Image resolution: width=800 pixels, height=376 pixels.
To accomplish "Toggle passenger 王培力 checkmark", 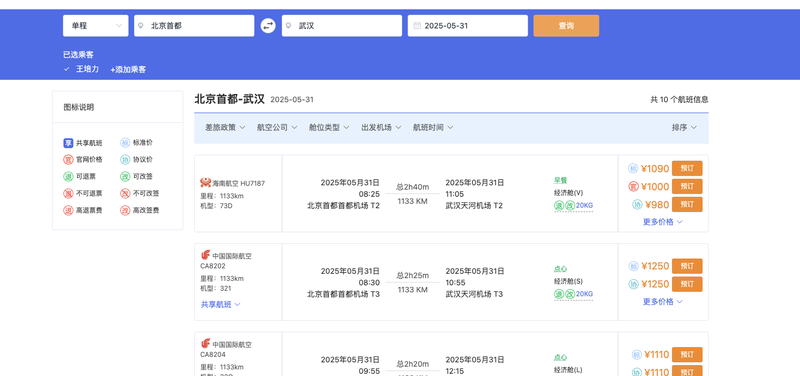I will 66,69.
